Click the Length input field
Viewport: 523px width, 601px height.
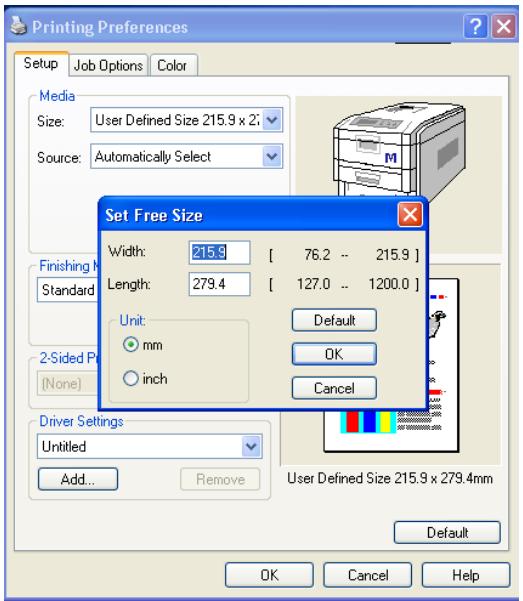pos(219,284)
